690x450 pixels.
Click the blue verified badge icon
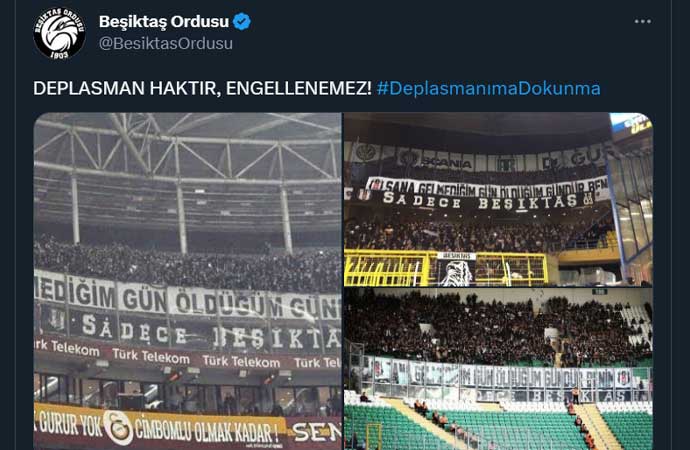(242, 22)
